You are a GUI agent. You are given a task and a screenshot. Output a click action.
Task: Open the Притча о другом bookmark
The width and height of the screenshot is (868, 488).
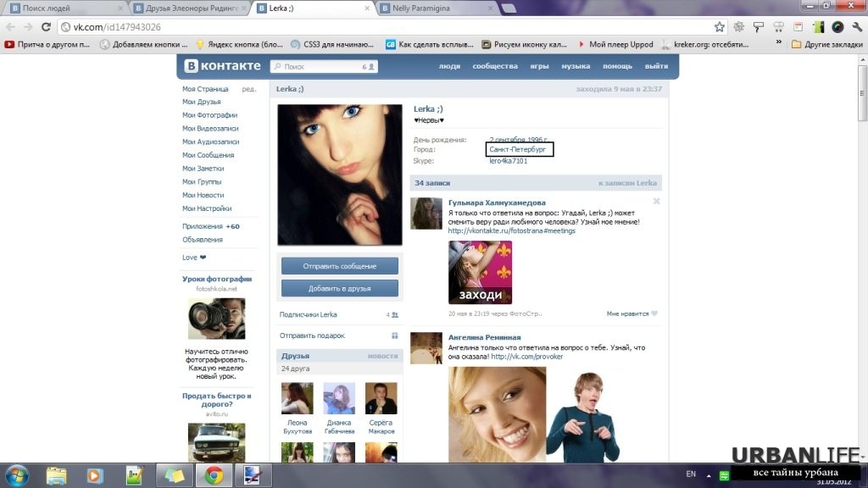[47, 44]
